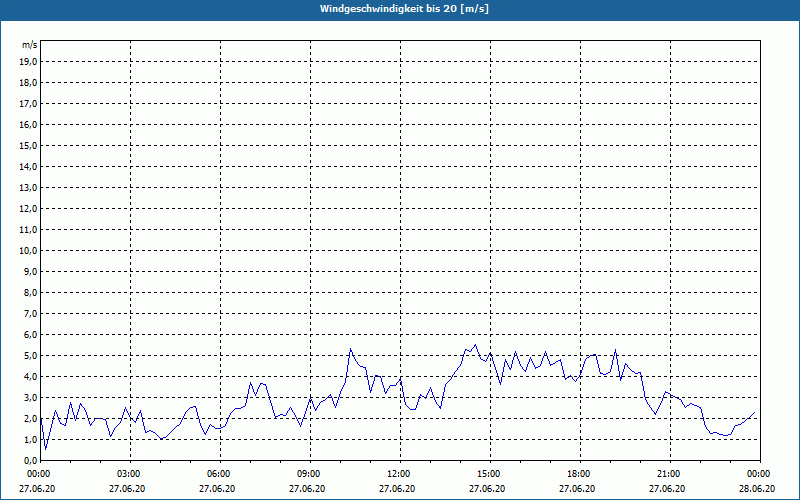Click the '27.06.20' date under first 00:00
800x500 pixels.
[x=37, y=489]
